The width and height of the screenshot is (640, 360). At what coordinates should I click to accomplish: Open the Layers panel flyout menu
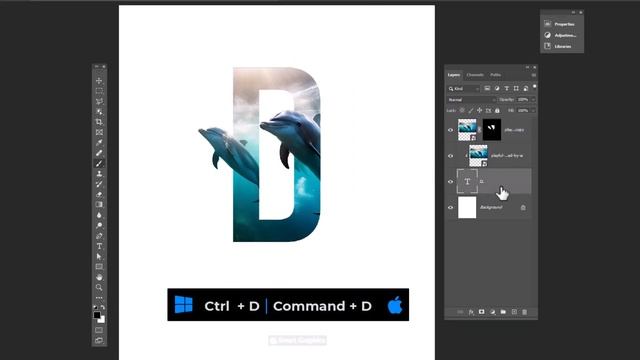(533, 75)
